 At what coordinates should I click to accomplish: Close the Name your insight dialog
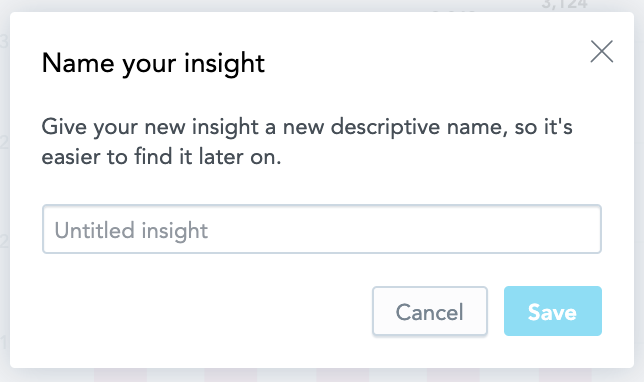click(602, 51)
